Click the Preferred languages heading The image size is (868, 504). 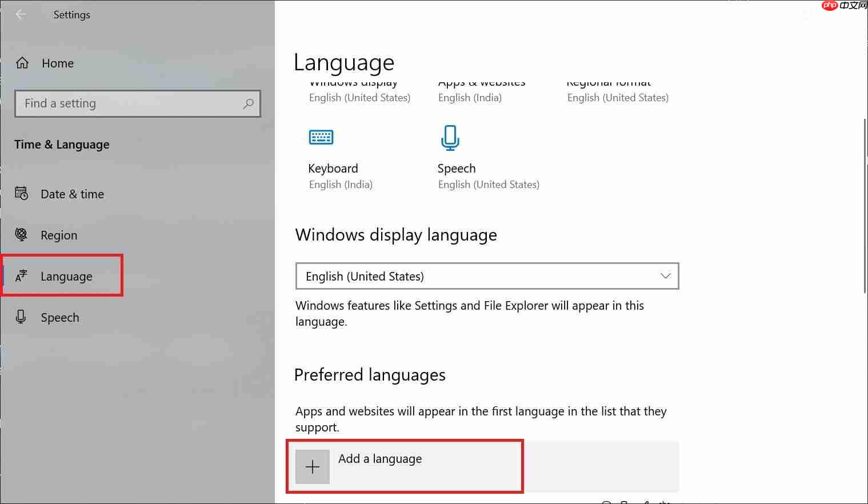370,375
